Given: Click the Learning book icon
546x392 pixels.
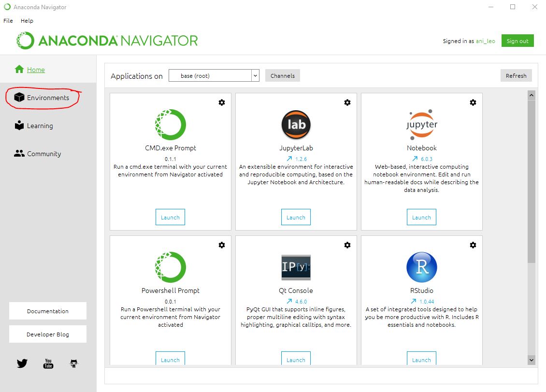Looking at the screenshot, I should tap(19, 126).
